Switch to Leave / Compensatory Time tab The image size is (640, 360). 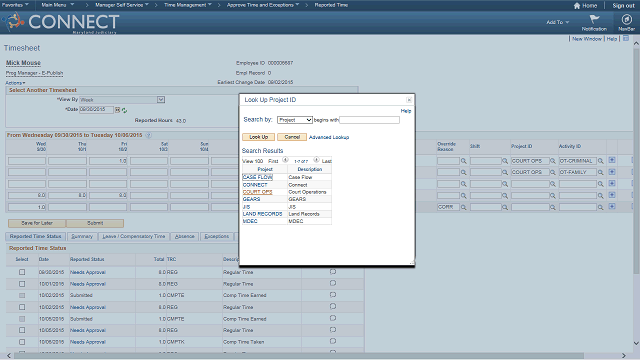click(x=133, y=236)
